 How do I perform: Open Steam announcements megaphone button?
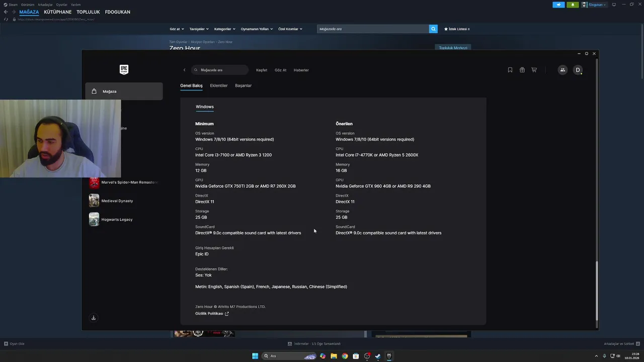tap(558, 5)
